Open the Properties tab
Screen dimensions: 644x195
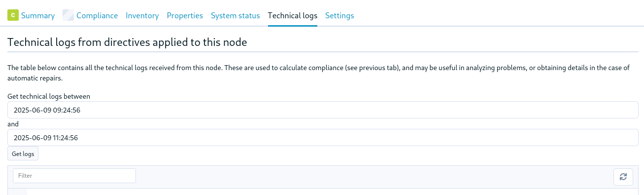point(185,15)
